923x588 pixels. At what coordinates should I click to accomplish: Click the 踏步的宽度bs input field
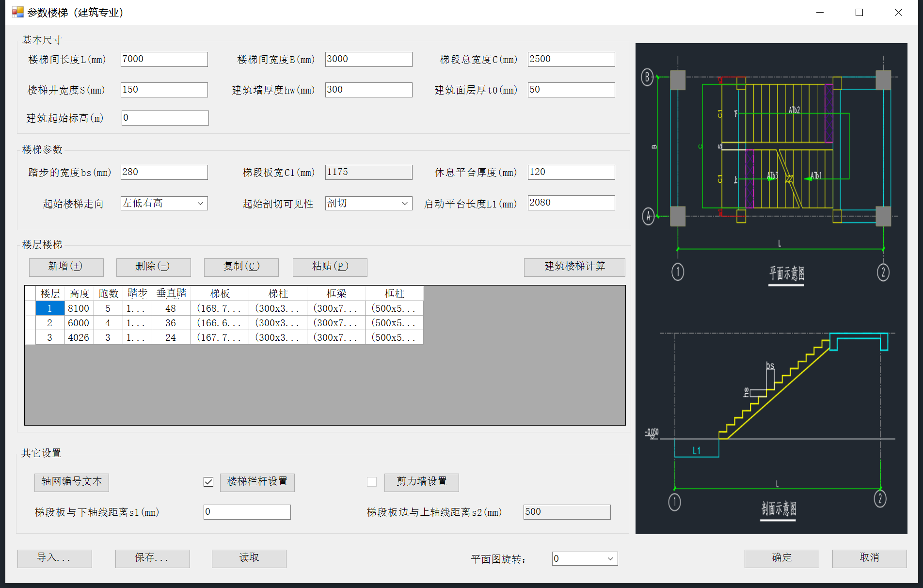[x=164, y=172]
